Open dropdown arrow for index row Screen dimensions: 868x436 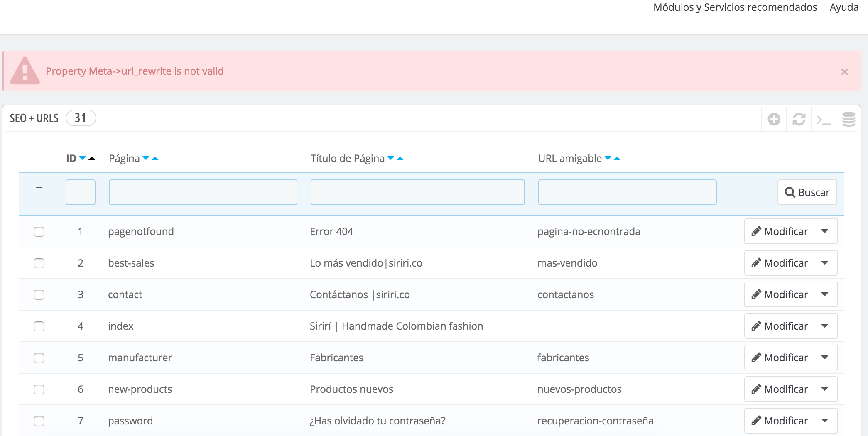pyautogui.click(x=825, y=326)
